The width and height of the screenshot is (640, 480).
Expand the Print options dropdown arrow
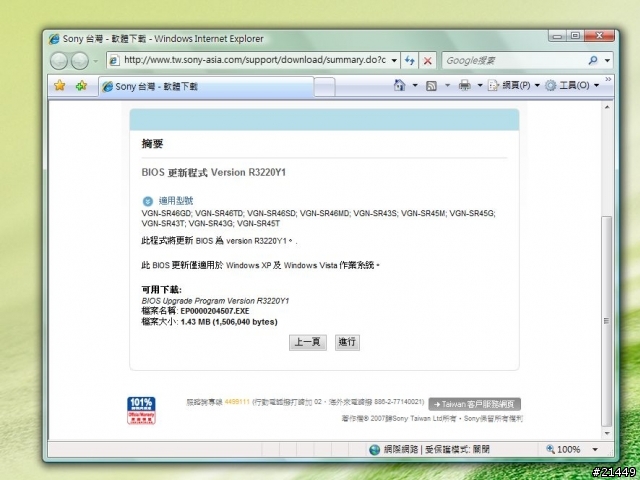point(480,85)
